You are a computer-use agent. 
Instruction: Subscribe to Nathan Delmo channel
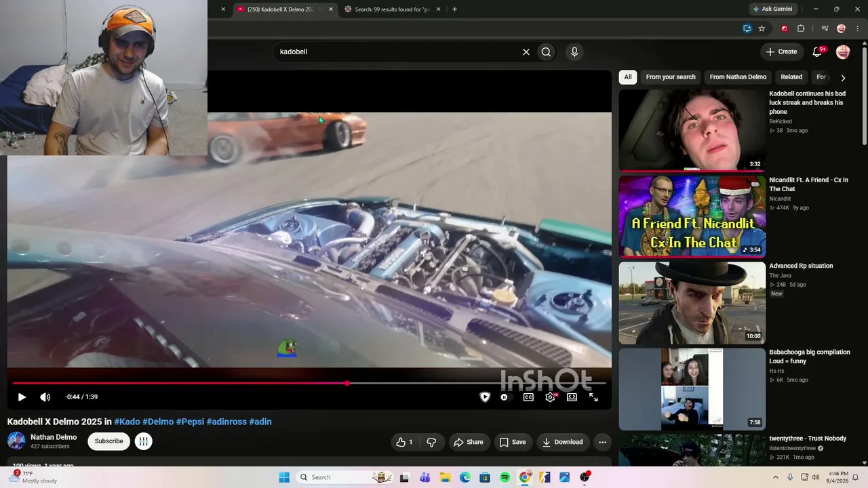108,441
